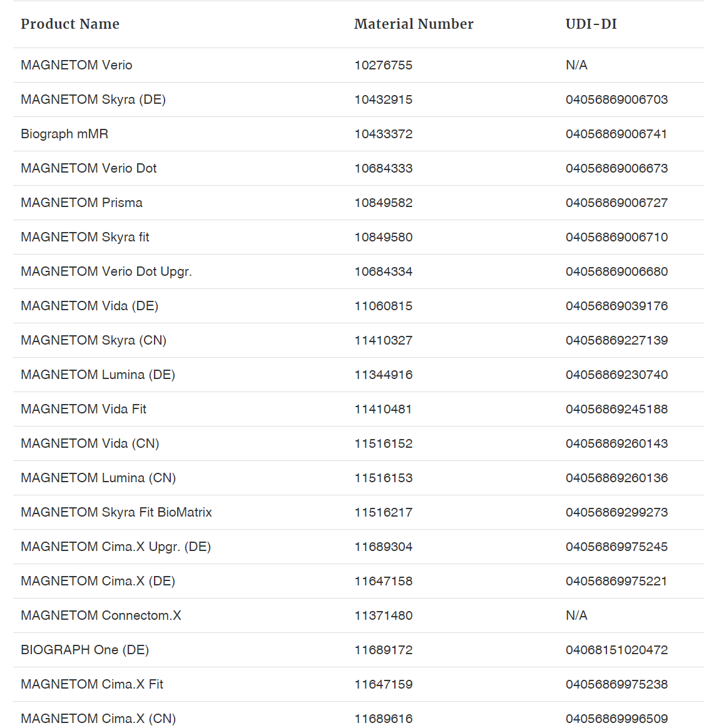
Task: Select the MAGNETOM Verio product name
Action: point(76,65)
